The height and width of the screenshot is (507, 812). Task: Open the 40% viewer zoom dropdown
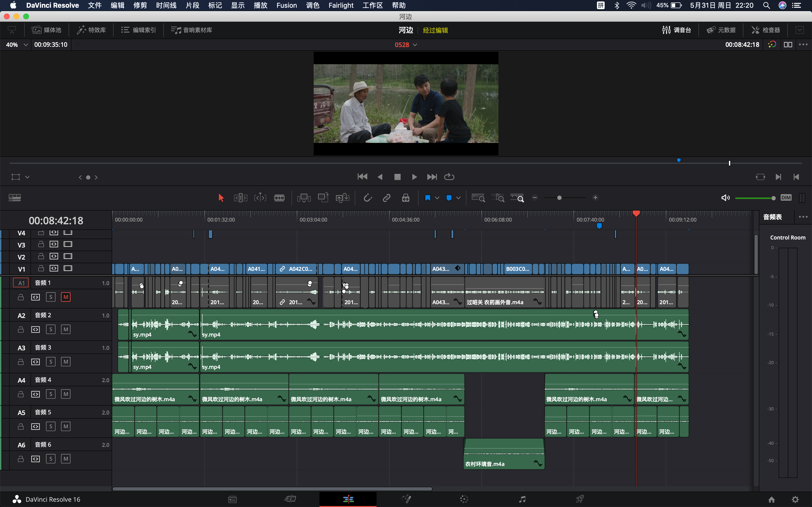pyautogui.click(x=26, y=45)
